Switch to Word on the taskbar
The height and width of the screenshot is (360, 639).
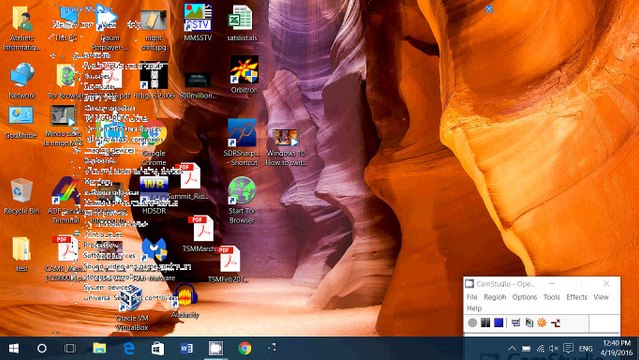[187, 348]
